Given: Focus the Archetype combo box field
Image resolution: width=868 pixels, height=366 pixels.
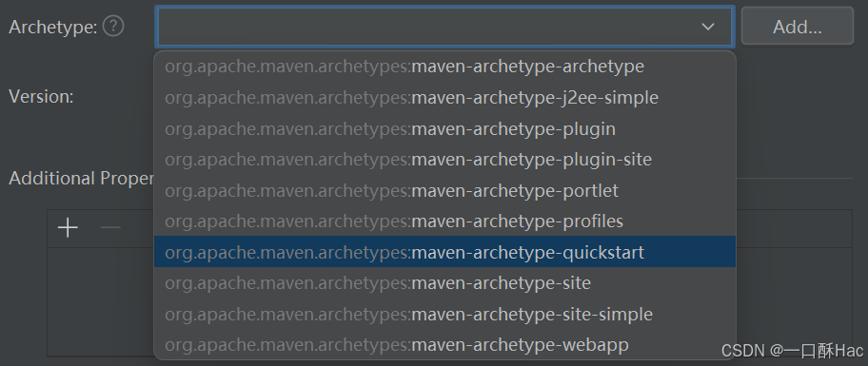Looking at the screenshot, I should (445, 27).
